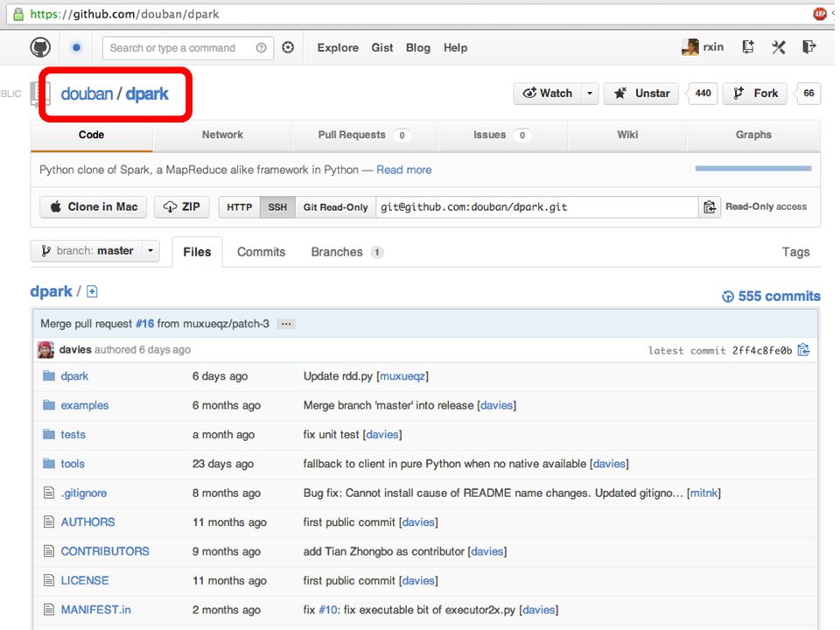The height and width of the screenshot is (630, 840).
Task: Open rxin user avatar profile
Action: point(690,47)
